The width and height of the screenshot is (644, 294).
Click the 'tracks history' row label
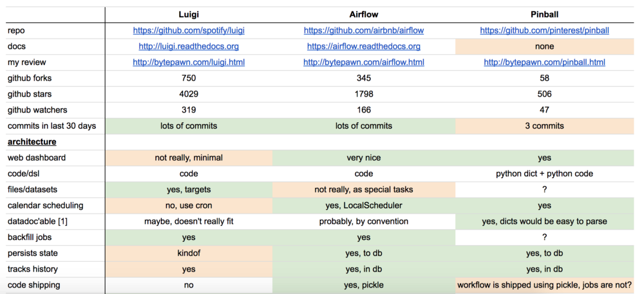pos(32,270)
